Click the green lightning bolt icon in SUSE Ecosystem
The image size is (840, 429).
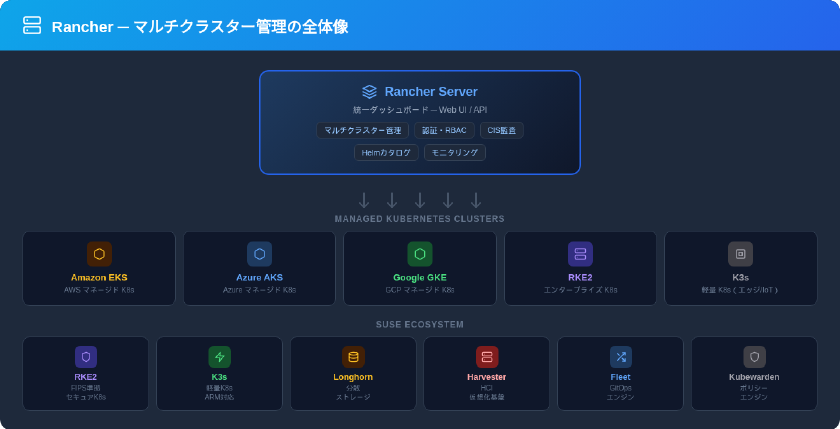click(220, 357)
